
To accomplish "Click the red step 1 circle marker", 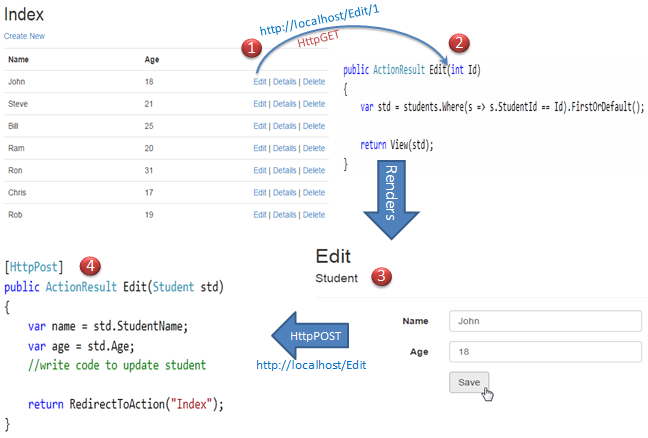I will tap(253, 47).
